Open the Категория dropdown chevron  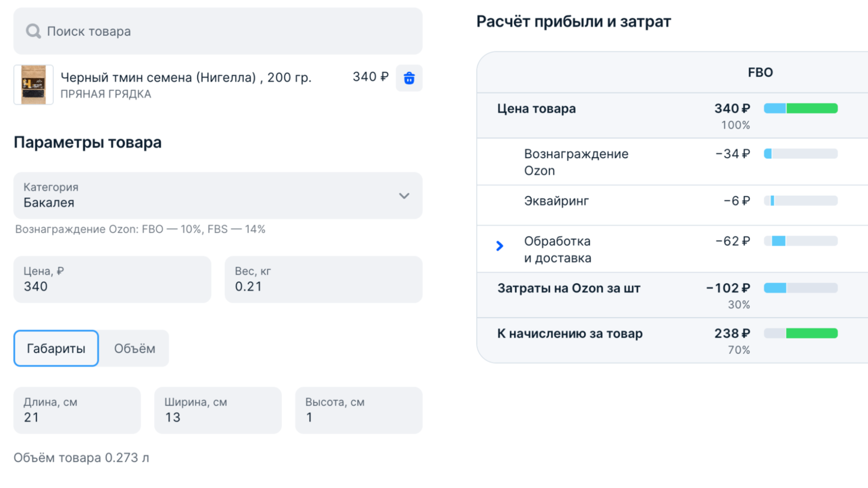pyautogui.click(x=404, y=196)
